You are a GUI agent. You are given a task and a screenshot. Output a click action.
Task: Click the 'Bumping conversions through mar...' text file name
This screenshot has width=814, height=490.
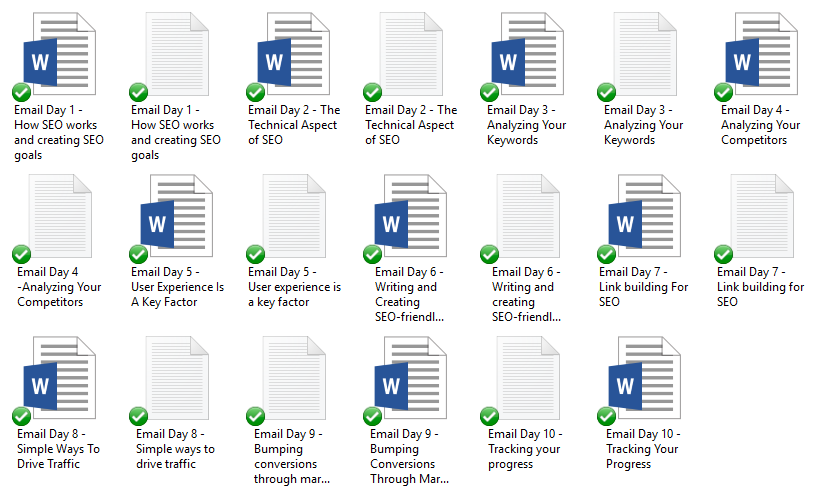coord(292,456)
